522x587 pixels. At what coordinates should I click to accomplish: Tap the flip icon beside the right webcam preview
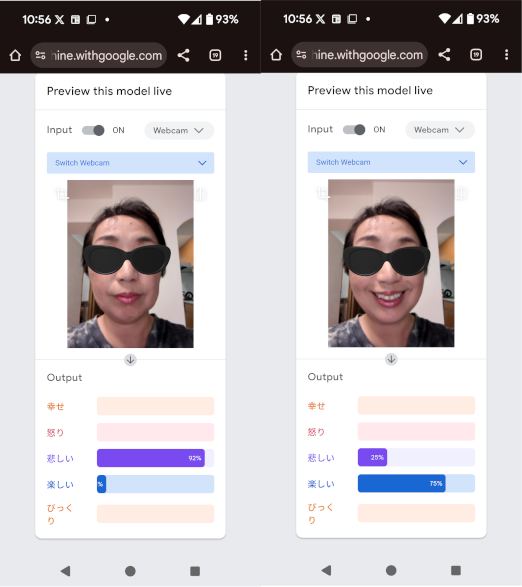461,193
